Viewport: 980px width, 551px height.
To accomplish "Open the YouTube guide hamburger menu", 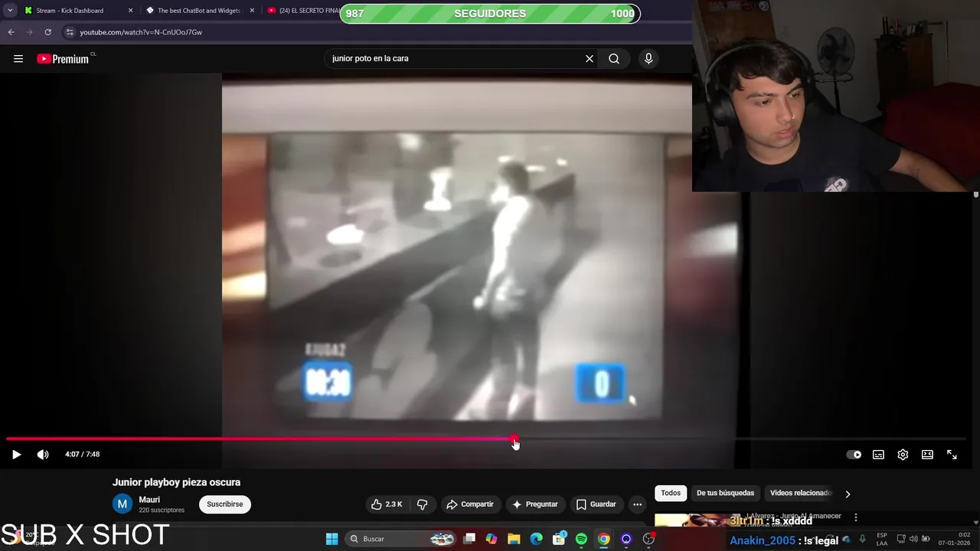I will [18, 59].
